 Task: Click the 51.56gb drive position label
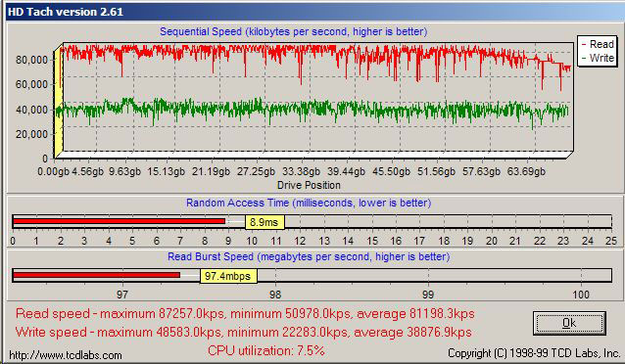tap(436, 171)
